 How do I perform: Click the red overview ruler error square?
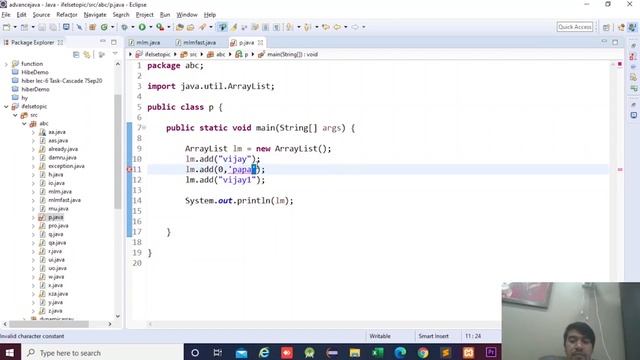pyautogui.click(x=620, y=64)
